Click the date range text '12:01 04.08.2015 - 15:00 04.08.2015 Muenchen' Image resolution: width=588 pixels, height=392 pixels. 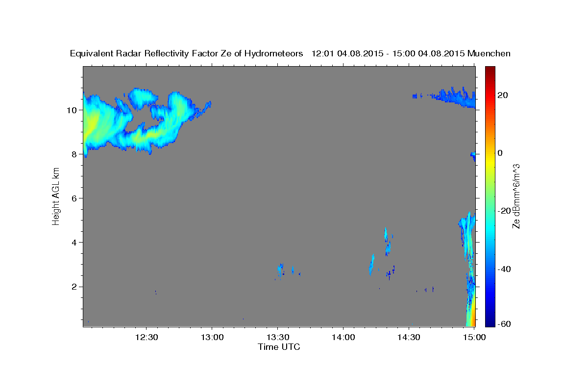(x=411, y=54)
